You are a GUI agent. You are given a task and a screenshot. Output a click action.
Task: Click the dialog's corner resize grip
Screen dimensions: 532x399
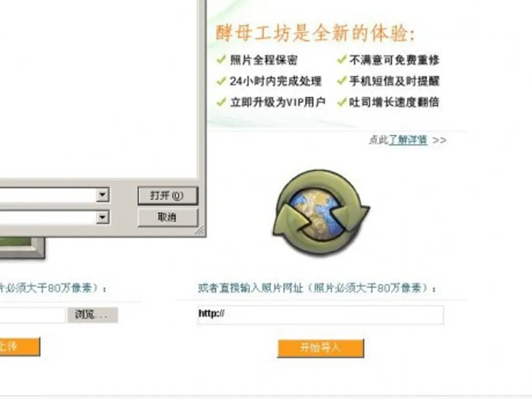point(199,231)
